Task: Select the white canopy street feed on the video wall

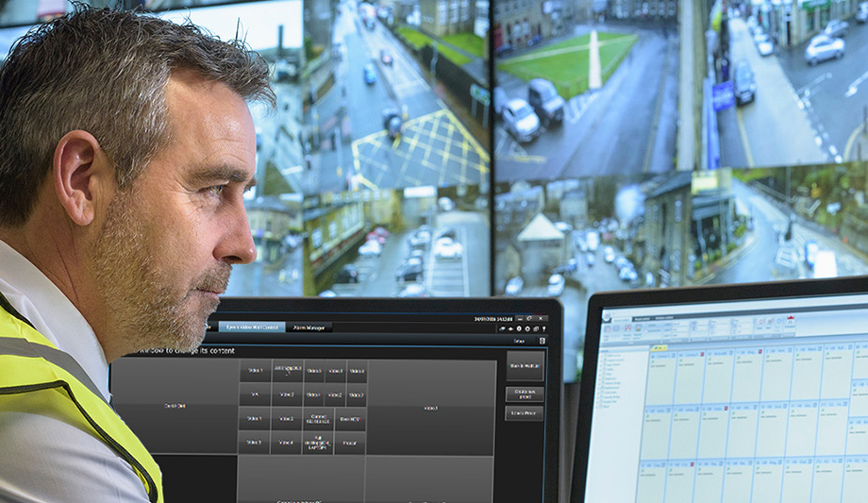Action: coord(593,235)
